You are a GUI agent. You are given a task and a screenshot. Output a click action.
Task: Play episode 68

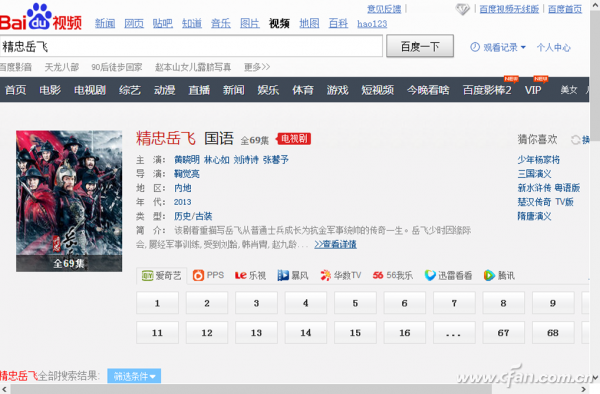(x=553, y=333)
